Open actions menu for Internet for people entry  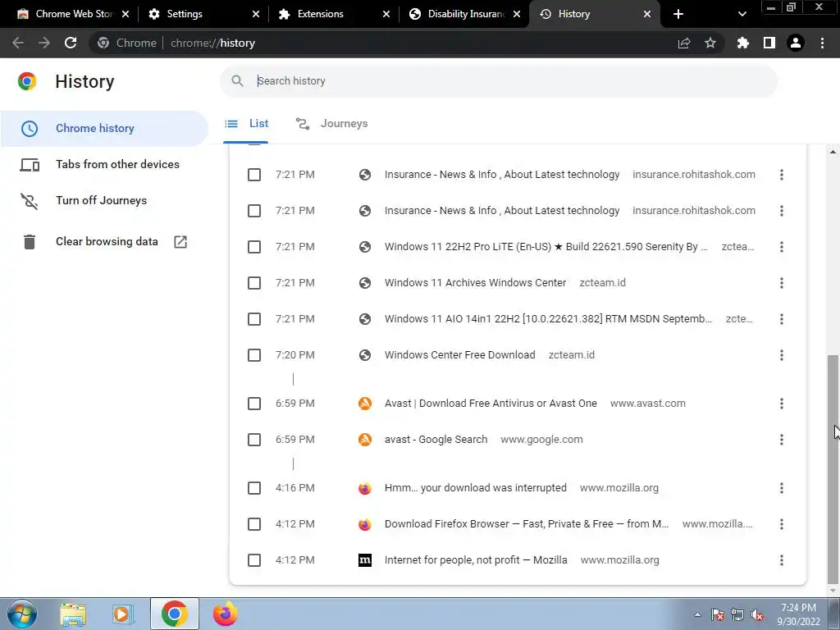(782, 560)
